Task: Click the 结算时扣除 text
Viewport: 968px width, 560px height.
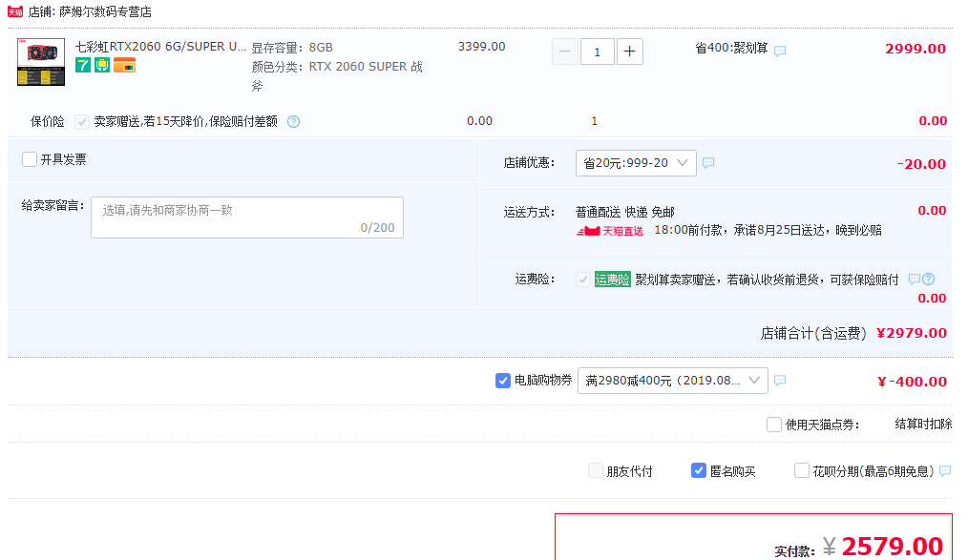Action: click(923, 424)
